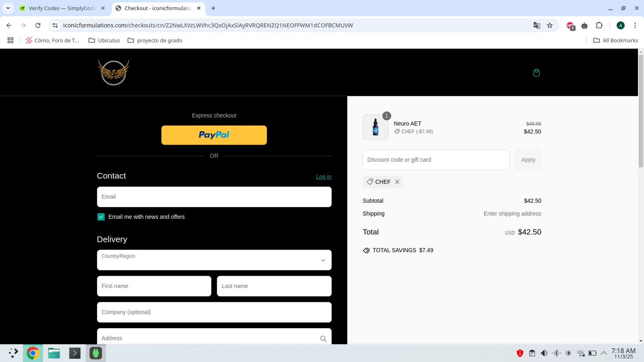The image size is (644, 362).
Task: Click the struck-through $49.99 price
Action: point(534,124)
